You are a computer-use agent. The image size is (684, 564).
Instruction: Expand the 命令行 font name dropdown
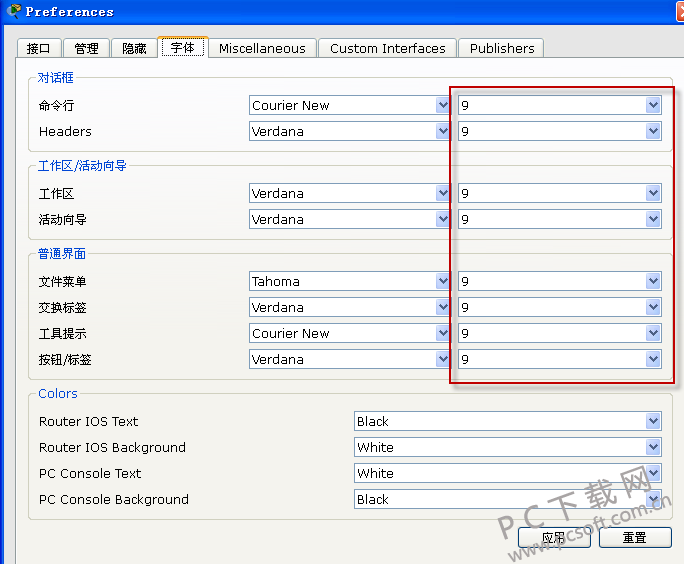pyautogui.click(x=349, y=105)
